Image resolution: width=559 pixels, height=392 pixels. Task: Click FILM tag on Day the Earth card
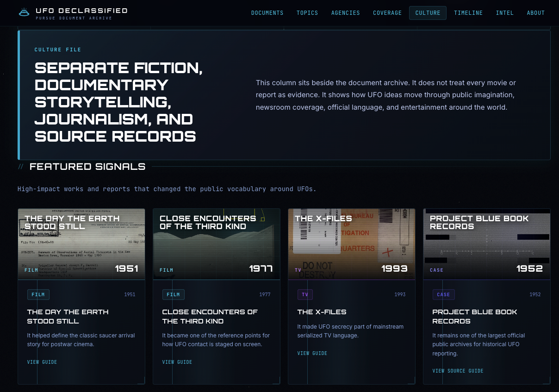point(38,294)
